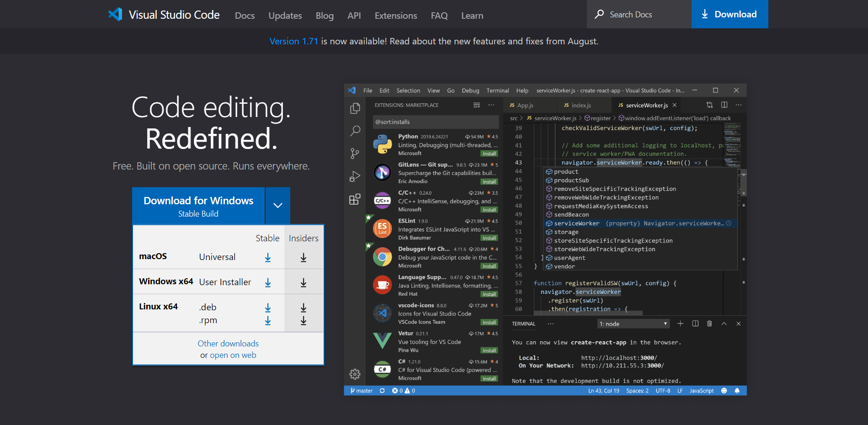This screenshot has width=868, height=425.
Task: Open the Extensions navigation item
Action: pos(396,16)
